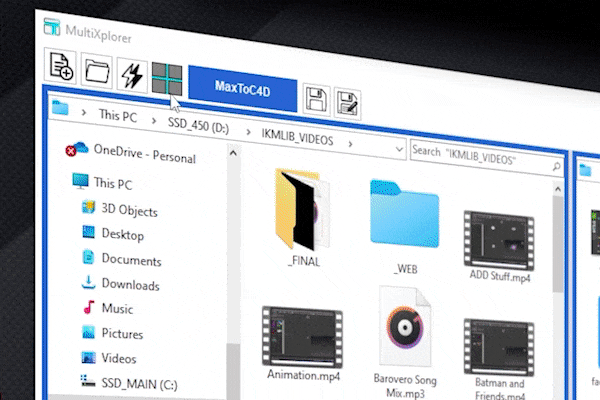Select SSD_MAIN (C:) drive in the sidebar

138,382
